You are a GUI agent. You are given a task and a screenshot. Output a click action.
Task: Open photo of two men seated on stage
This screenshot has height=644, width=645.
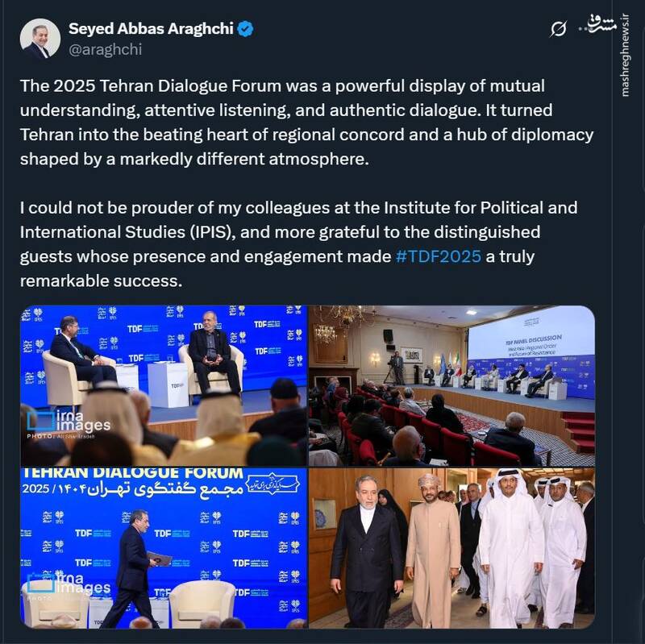[x=164, y=385]
